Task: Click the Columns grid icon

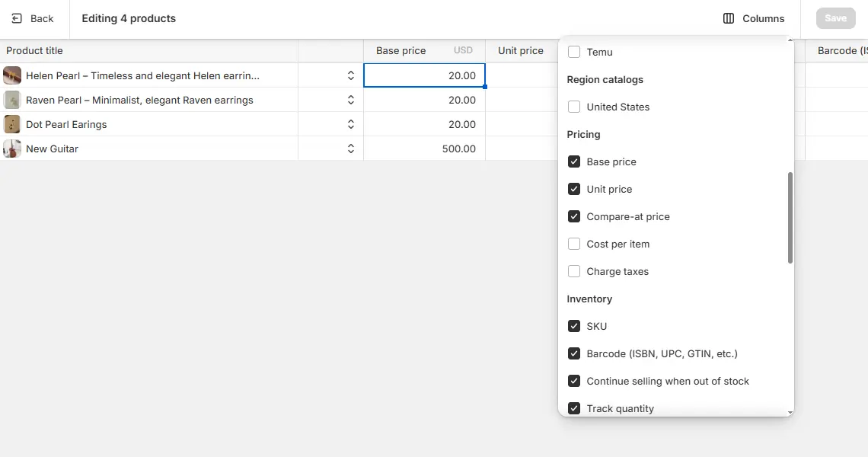Action: [729, 18]
